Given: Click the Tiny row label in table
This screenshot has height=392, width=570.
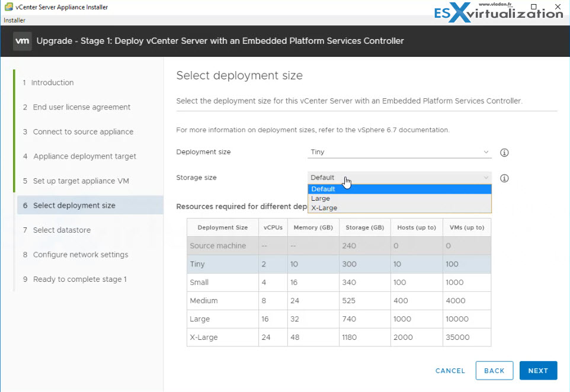Looking at the screenshot, I should tap(197, 264).
